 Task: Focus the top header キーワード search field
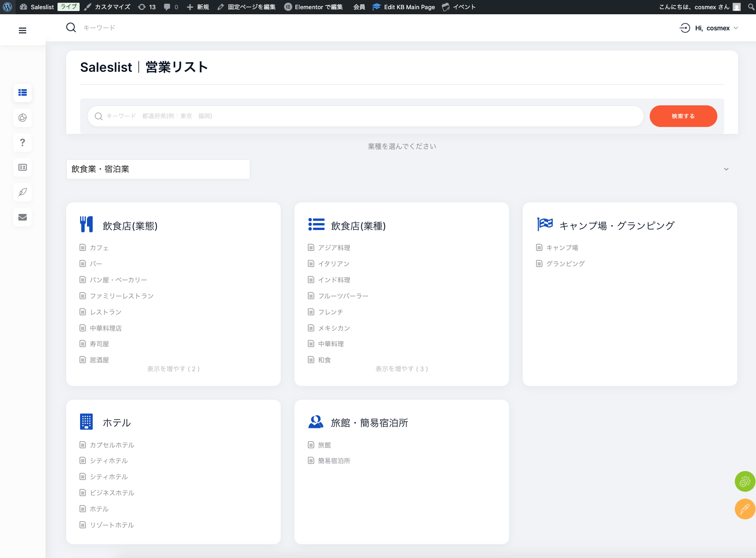click(x=99, y=28)
